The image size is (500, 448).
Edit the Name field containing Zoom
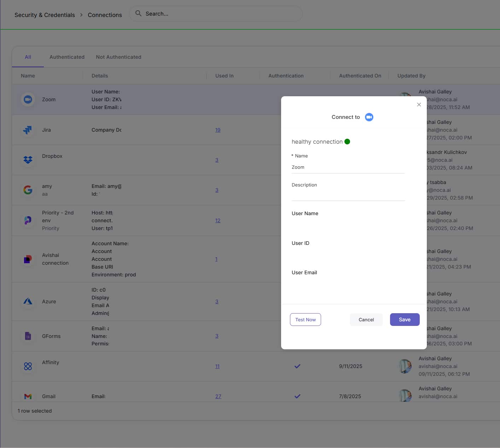pos(348,167)
